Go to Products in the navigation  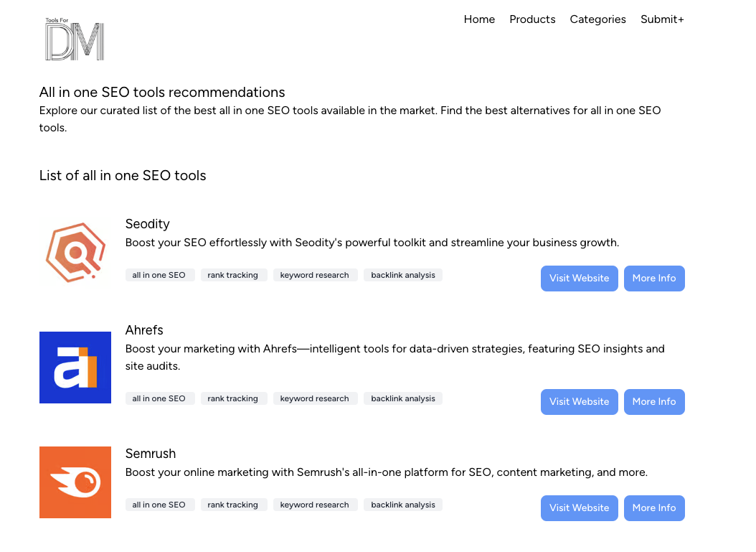[x=532, y=19]
